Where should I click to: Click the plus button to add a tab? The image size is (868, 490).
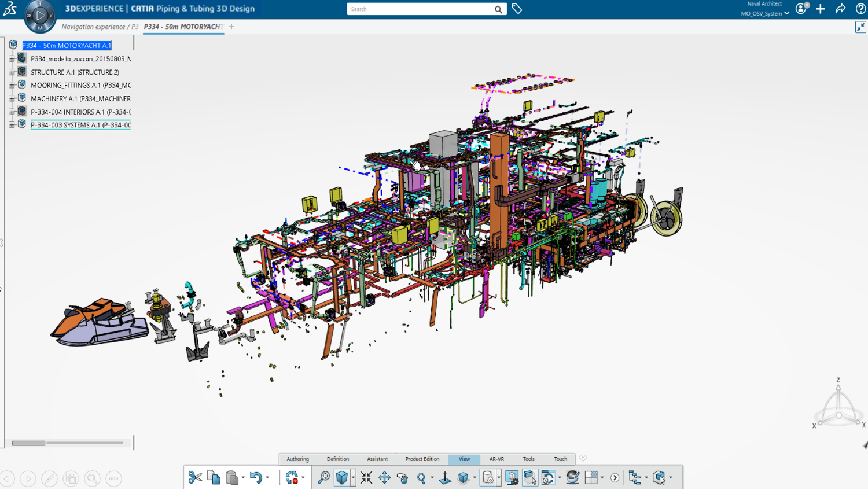click(x=231, y=27)
